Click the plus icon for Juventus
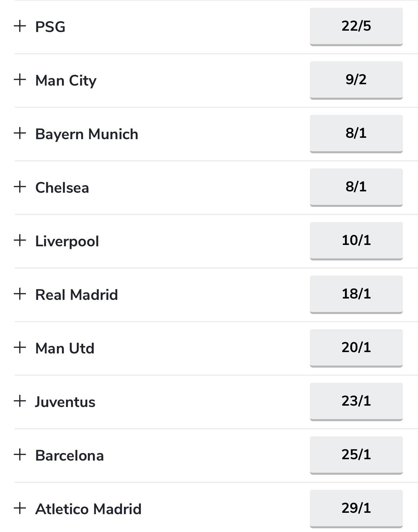This screenshot has height=532, width=418. (x=20, y=401)
